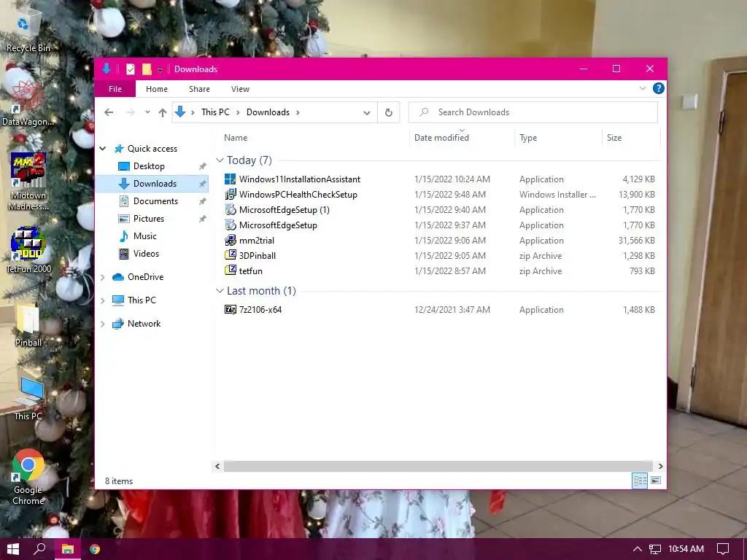This screenshot has width=747, height=560.
Task: Click Downloads in address breadcrumb
Action: pos(268,112)
